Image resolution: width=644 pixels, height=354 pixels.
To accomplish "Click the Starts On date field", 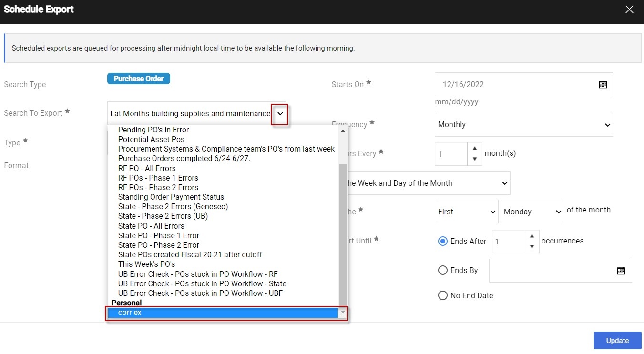I will point(515,84).
